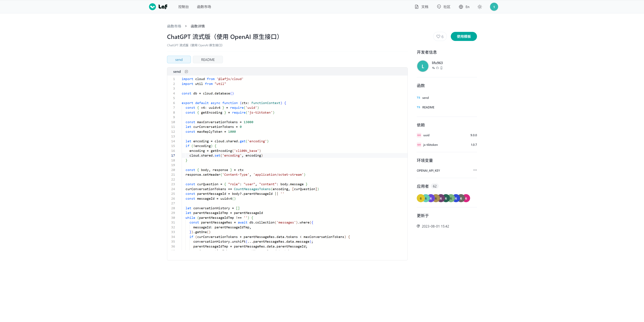Click the code line importing '@lafjs/cloud'
Viewport: 644px width, 322px height.
212,79
